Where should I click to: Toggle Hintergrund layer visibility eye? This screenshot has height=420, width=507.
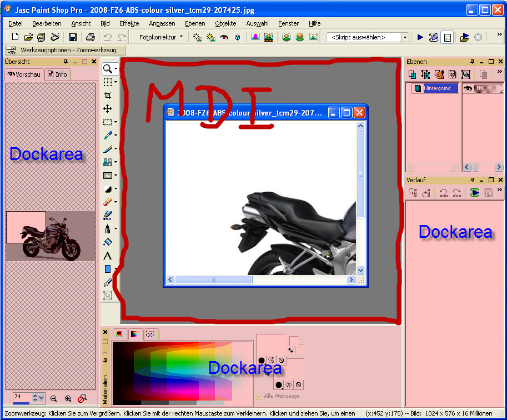click(468, 88)
